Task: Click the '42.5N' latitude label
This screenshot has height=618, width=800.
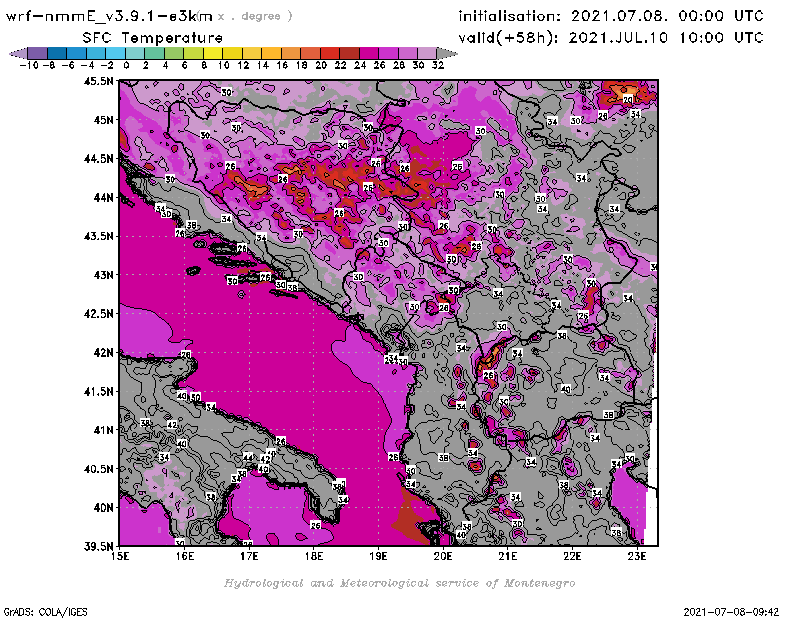Action: point(99,314)
